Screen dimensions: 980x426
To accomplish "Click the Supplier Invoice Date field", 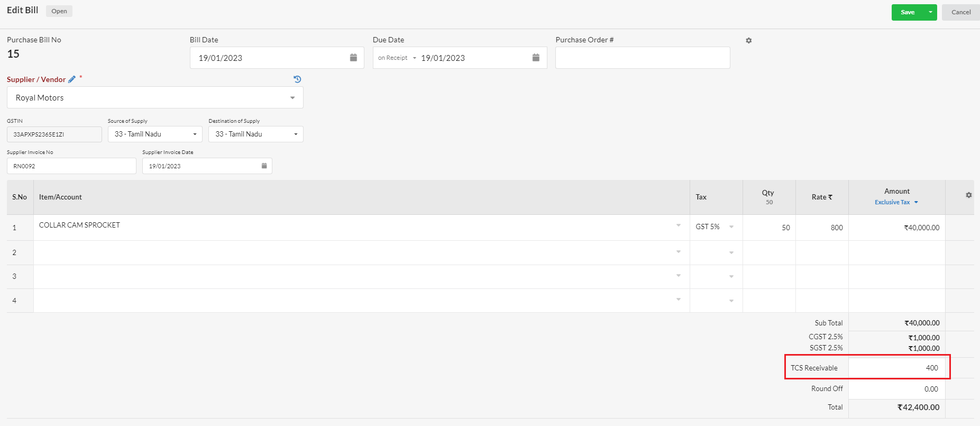I will [x=207, y=166].
